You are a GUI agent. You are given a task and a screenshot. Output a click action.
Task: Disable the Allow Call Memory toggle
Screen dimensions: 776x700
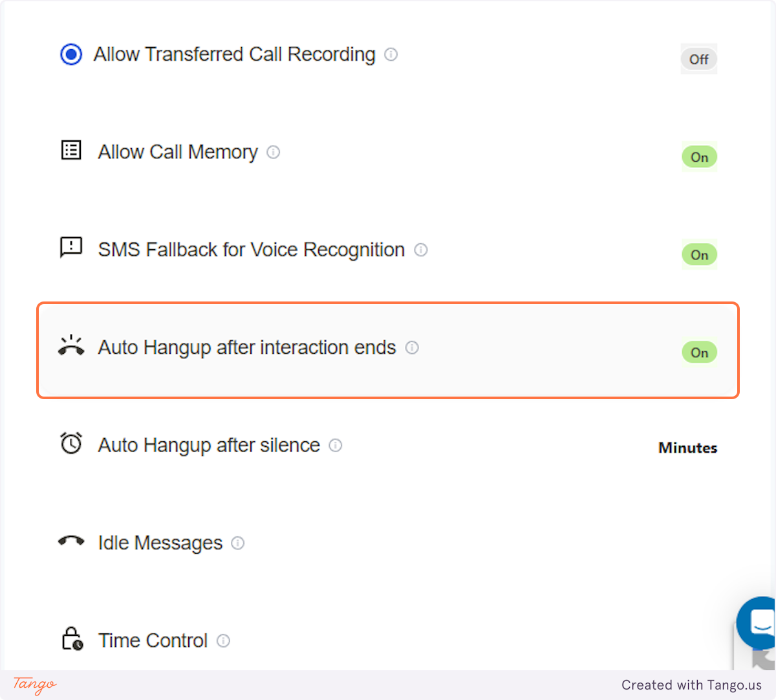(x=699, y=157)
